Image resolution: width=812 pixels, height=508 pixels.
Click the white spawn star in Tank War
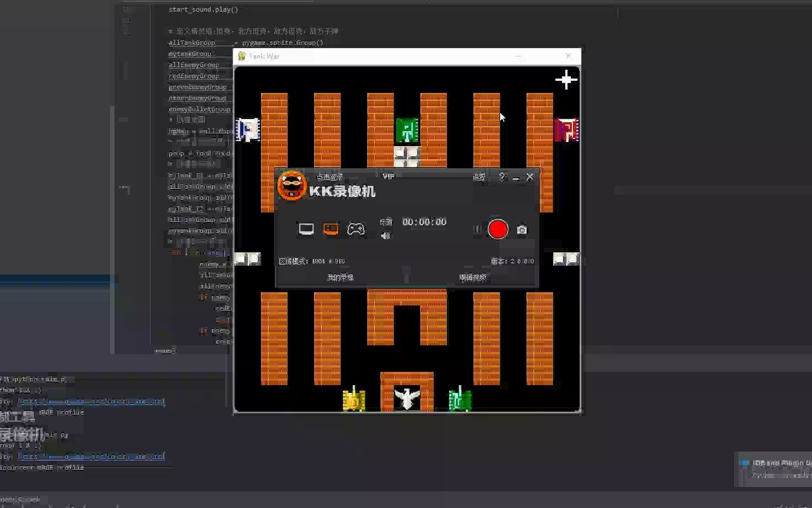[x=566, y=80]
